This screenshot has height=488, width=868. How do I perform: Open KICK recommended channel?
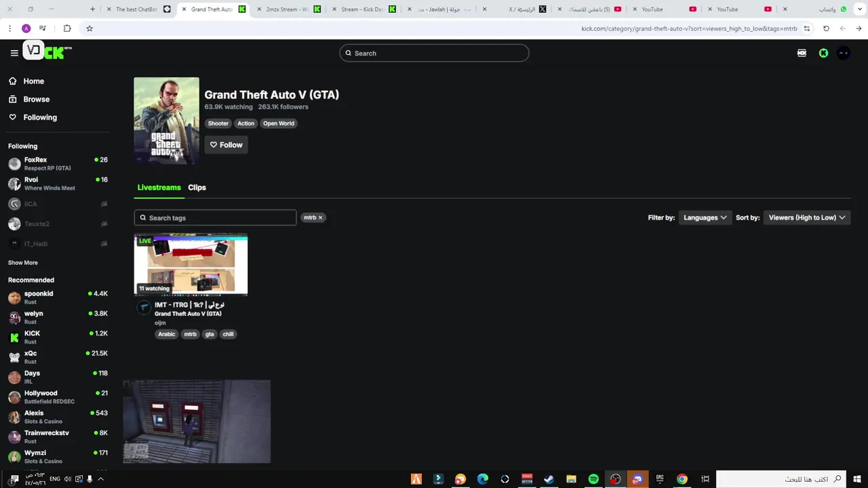pos(58,338)
